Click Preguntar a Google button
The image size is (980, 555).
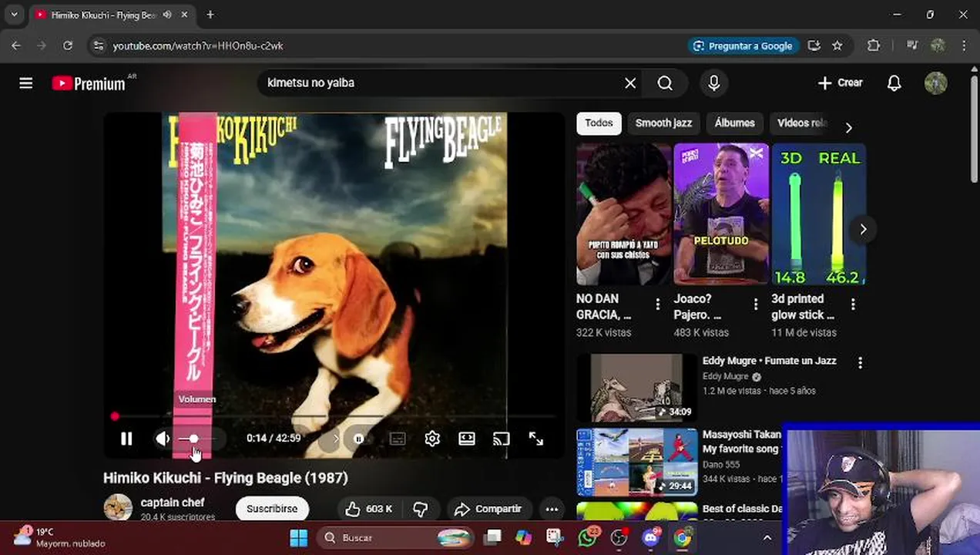[x=743, y=46]
